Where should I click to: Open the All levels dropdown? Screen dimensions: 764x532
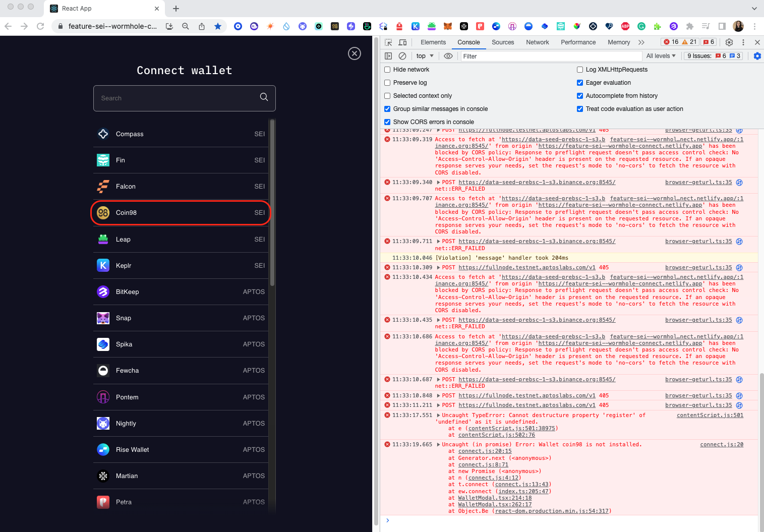(x=661, y=56)
